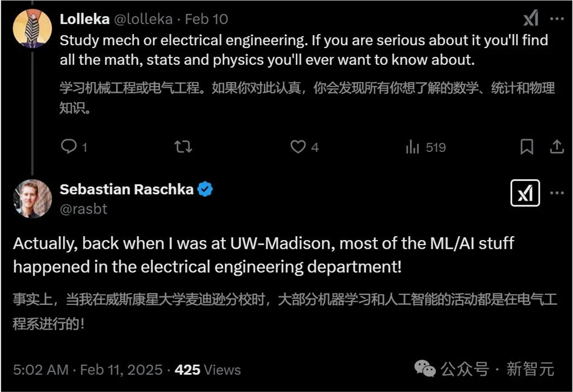Open Grok analysis on Raschka's reply
Viewport: 573px width, 392px height.
[x=525, y=193]
